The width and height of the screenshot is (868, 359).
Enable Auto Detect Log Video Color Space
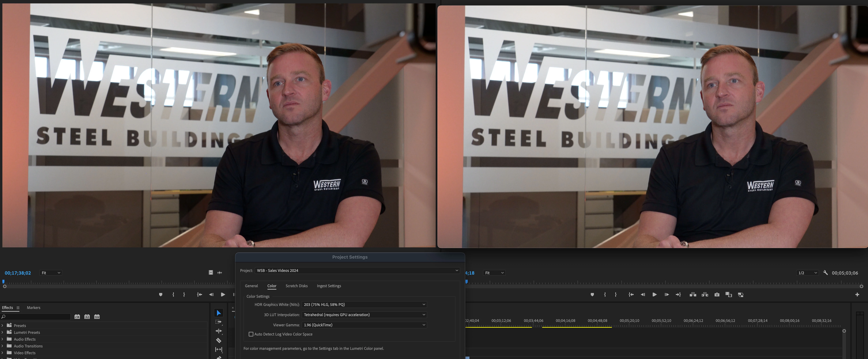coord(251,334)
